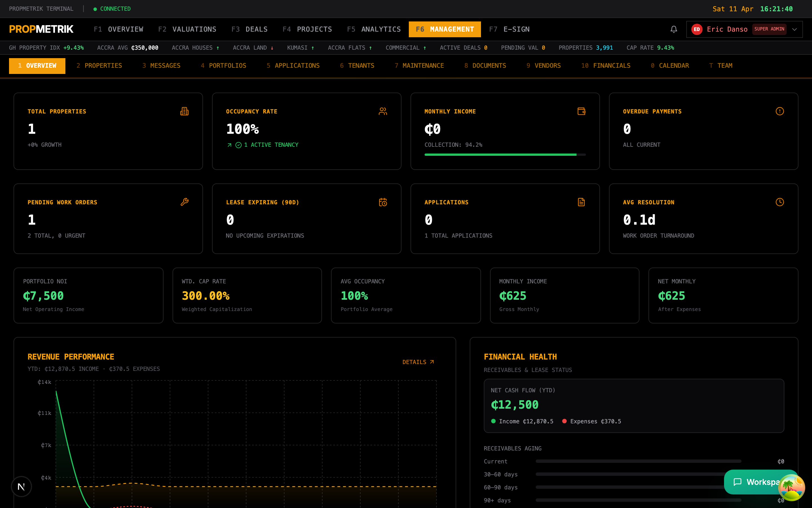Click the PROPMETRIK logo

click(x=41, y=29)
